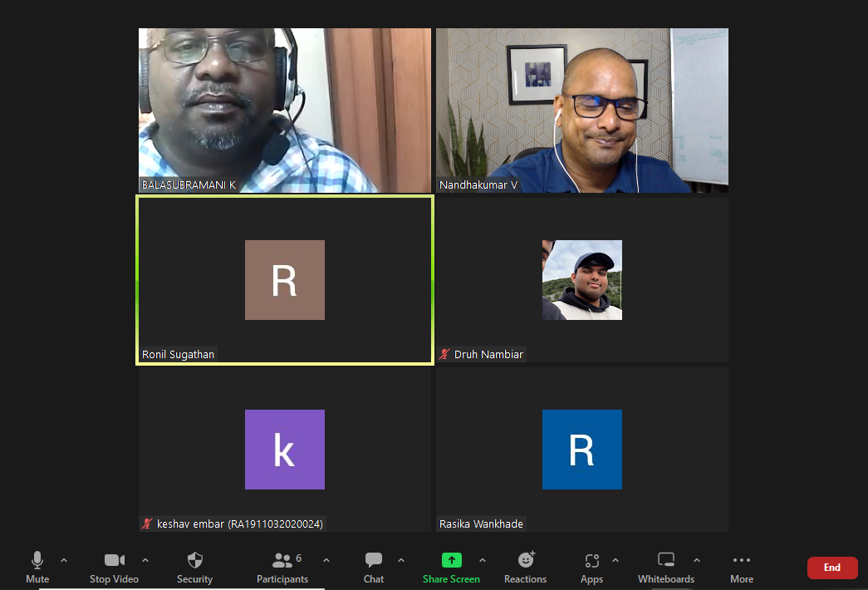Click Rasika Wankhade's blue R avatar

tap(581, 450)
